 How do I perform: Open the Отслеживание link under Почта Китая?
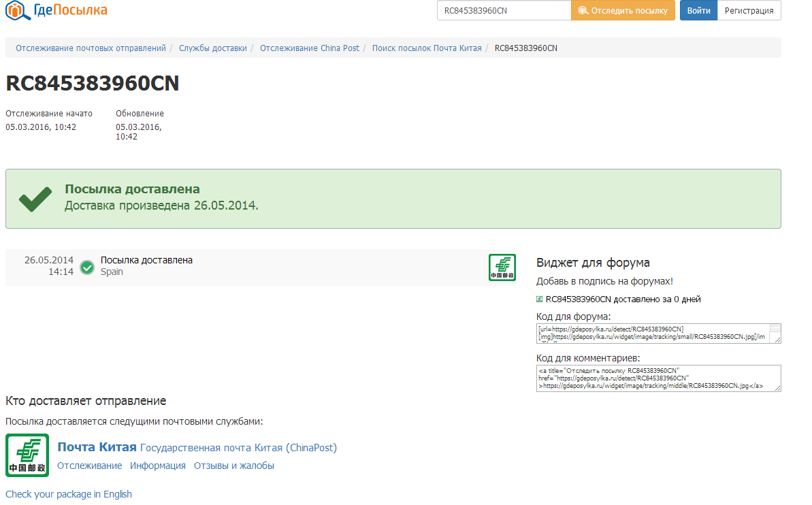[90, 466]
